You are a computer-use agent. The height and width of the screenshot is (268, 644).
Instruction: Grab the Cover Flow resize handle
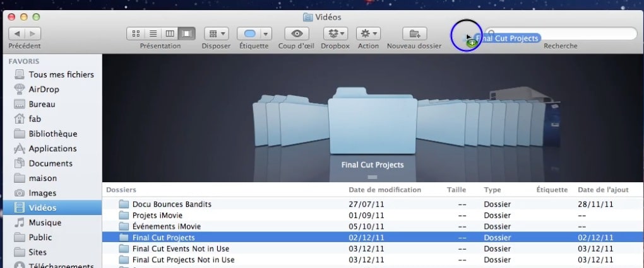coord(373,177)
